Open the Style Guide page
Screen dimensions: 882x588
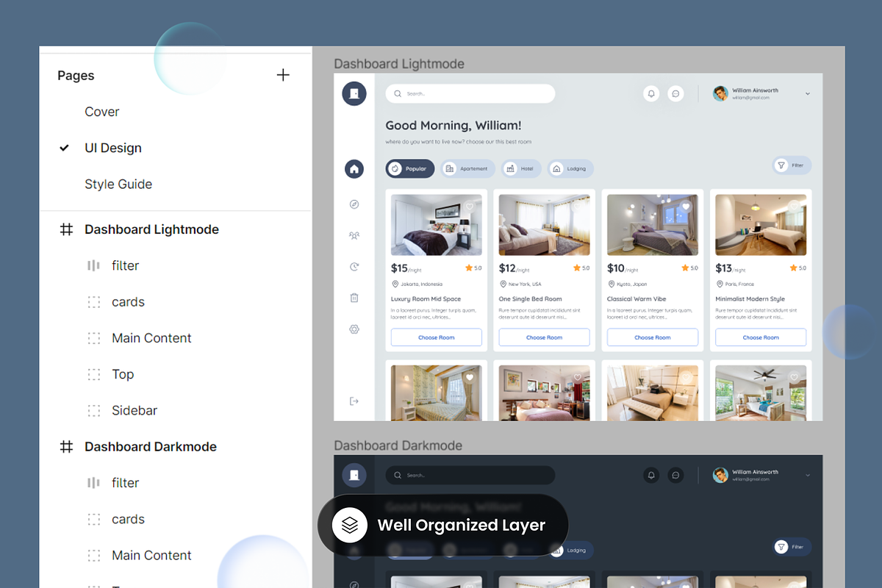tap(118, 184)
